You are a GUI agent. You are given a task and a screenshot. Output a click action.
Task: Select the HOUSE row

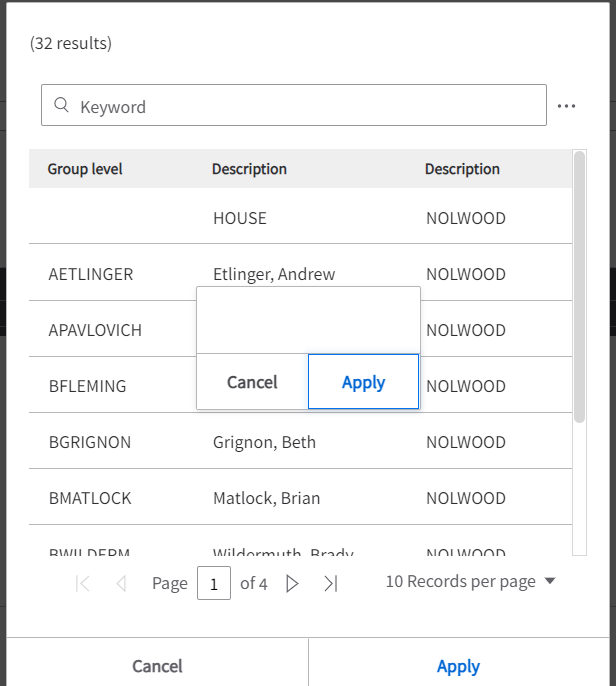click(x=301, y=216)
